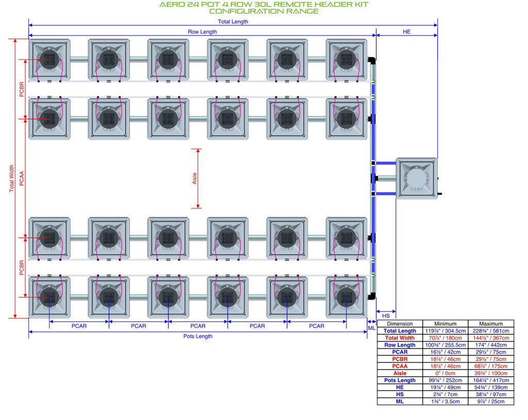Click the minimum value '100⅝" / 255.5cm'
528x420 pixels.
pyautogui.click(x=445, y=345)
